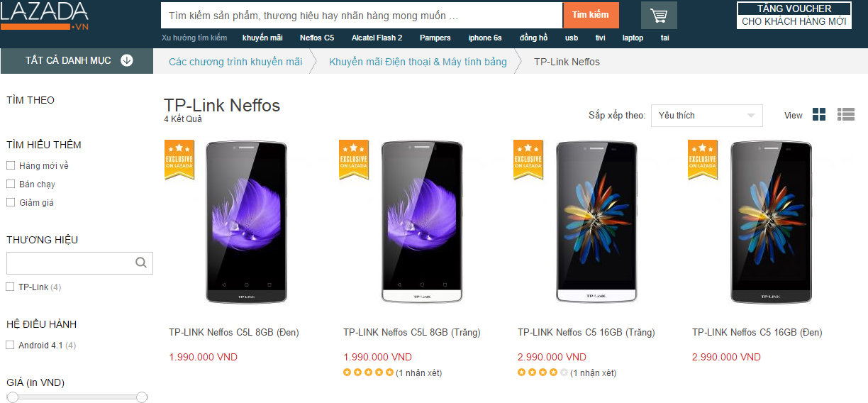Screen dimensions: 868x403
Task: Switch to list view icon
Action: coord(845,115)
